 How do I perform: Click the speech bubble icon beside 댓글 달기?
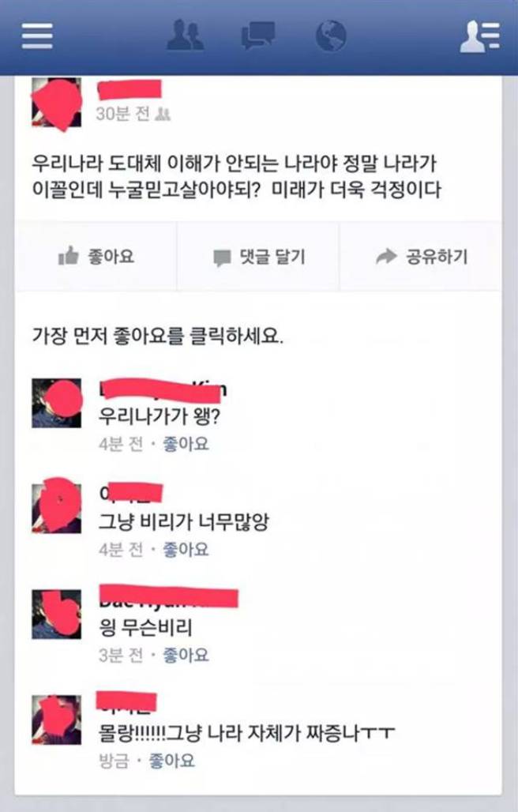coord(222,258)
